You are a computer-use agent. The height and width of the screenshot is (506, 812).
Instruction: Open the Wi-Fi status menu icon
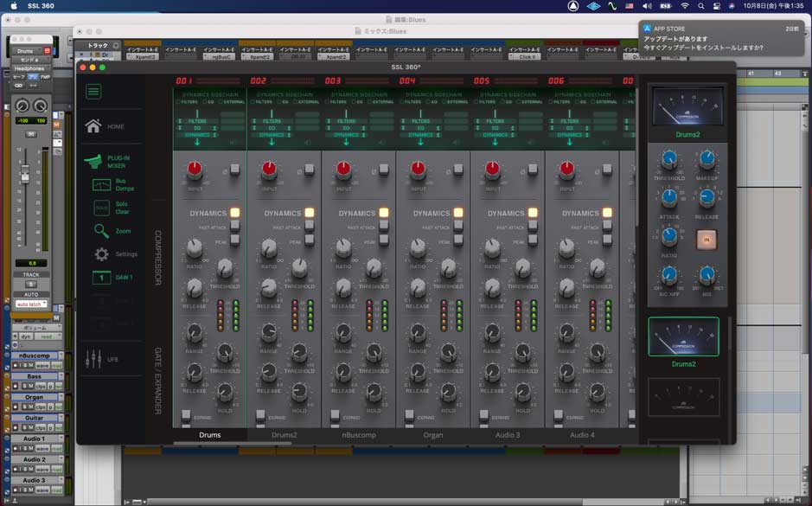tap(685, 6)
